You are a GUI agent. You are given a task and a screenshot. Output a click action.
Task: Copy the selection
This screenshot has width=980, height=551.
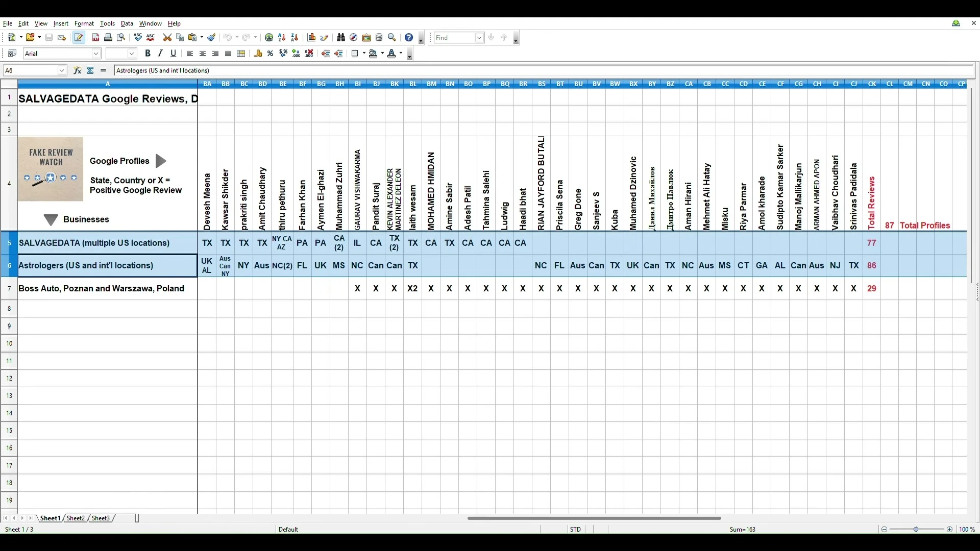pos(180,38)
